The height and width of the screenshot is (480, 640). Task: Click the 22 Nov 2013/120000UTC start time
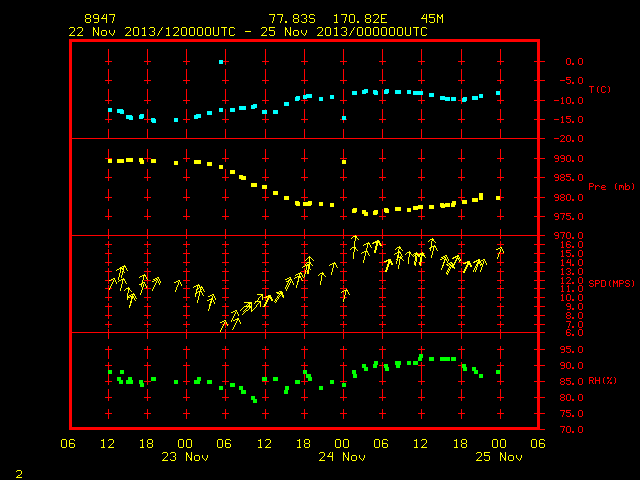pos(152,32)
